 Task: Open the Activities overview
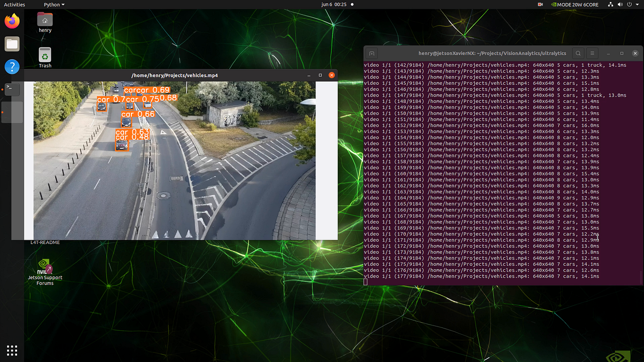14,4
